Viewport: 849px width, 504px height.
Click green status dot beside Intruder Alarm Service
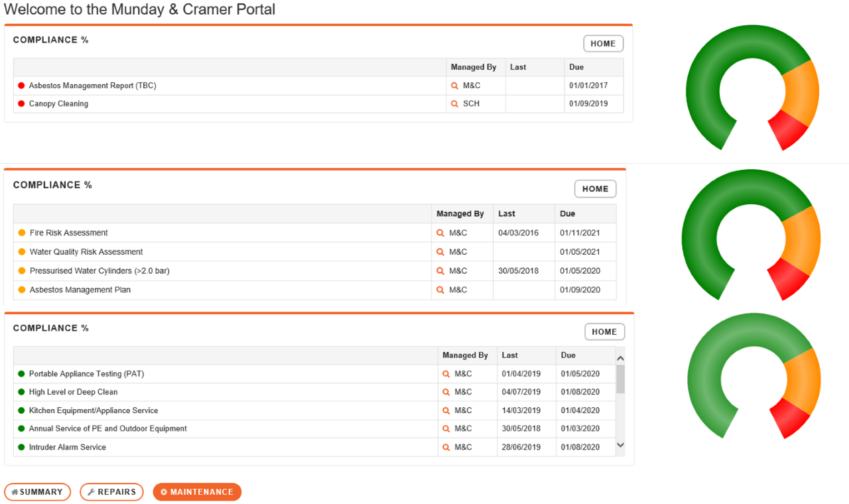click(x=21, y=448)
